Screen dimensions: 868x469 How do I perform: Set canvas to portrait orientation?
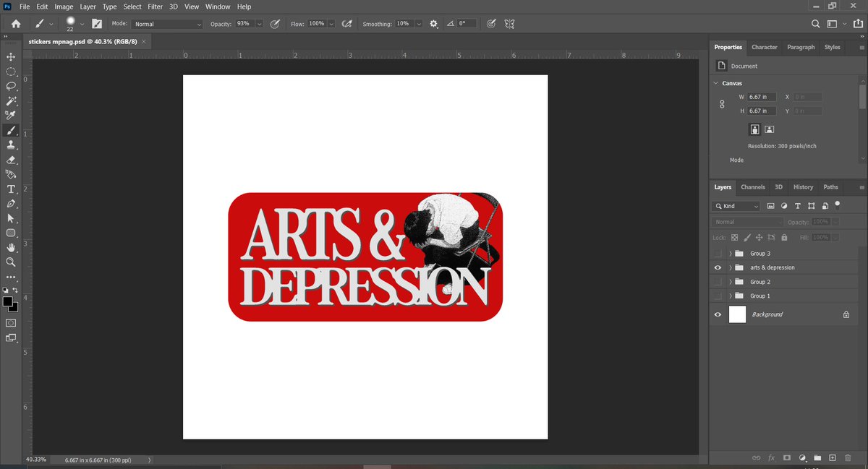pyautogui.click(x=754, y=129)
